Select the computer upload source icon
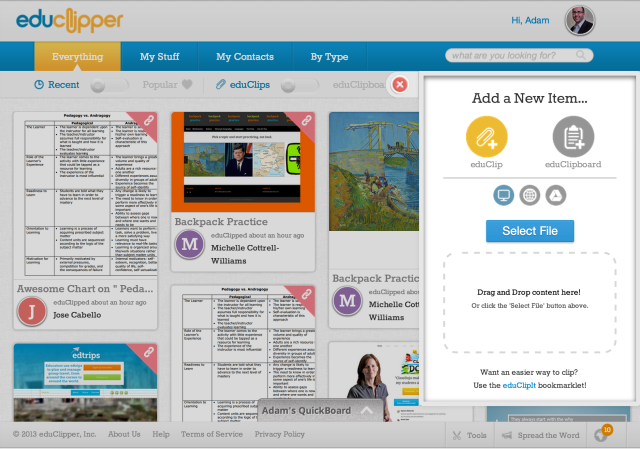Viewport: 640px width, 449px height. coord(503,195)
